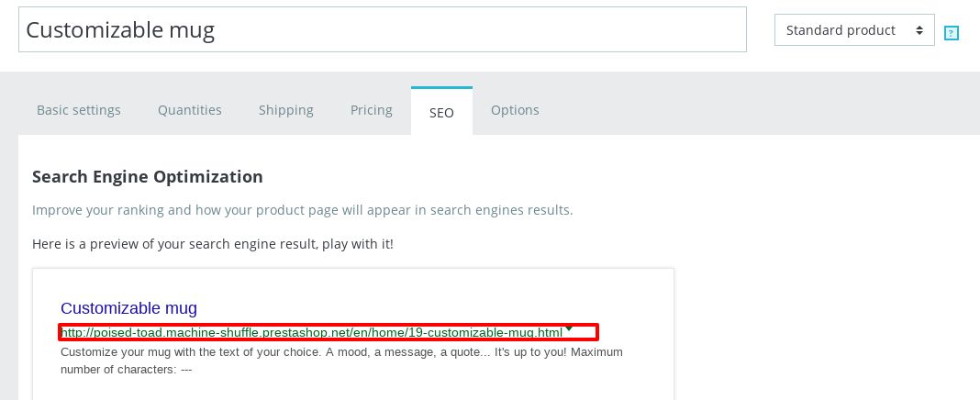
Task: Click the Search Engine Optimization heading
Action: (148, 177)
